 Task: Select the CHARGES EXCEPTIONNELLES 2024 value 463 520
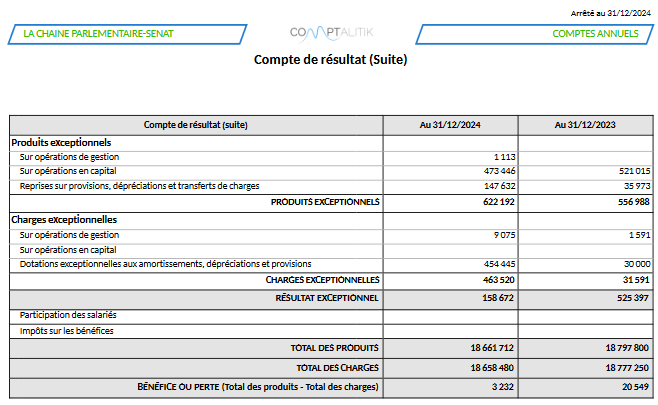pos(498,280)
